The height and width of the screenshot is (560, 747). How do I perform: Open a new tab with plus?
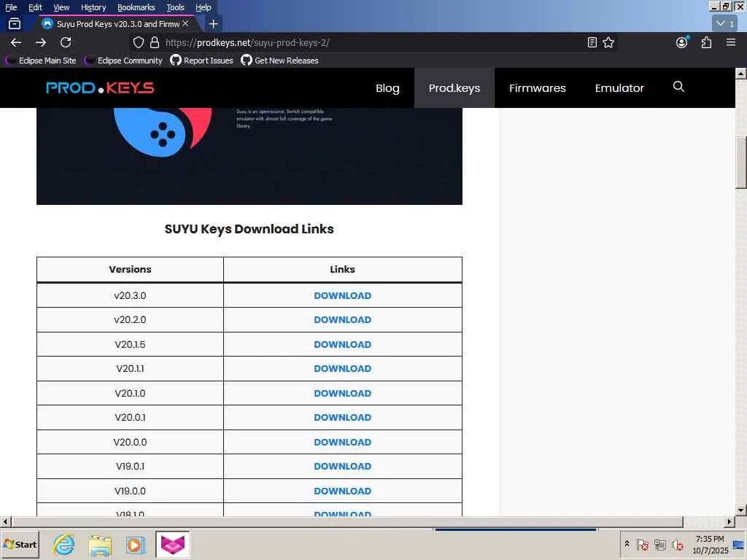pyautogui.click(x=214, y=23)
